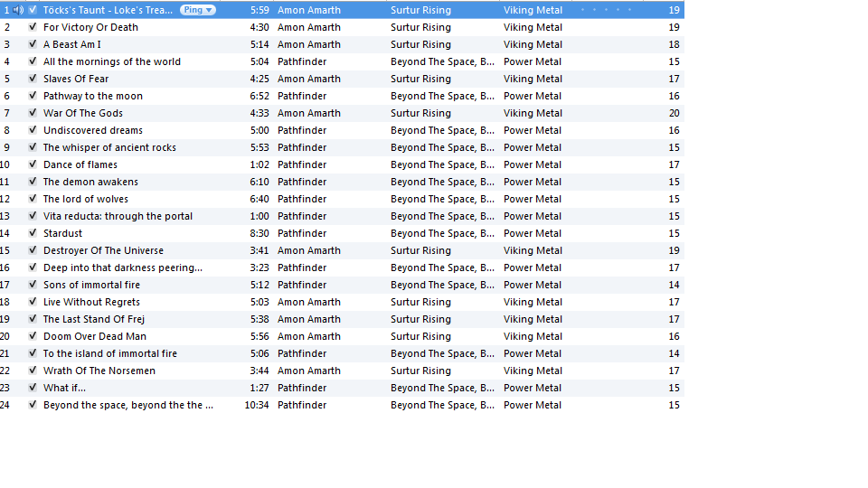Select Vita reducta: through the portal
Viewport: 868px width, 488px height.
pyautogui.click(x=118, y=216)
